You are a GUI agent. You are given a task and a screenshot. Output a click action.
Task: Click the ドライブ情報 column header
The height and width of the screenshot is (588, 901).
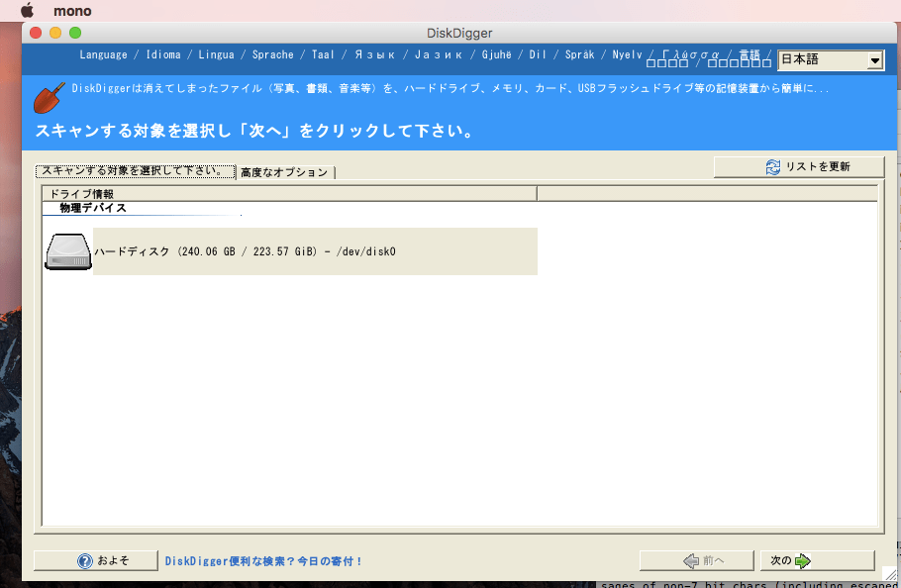tap(289, 194)
